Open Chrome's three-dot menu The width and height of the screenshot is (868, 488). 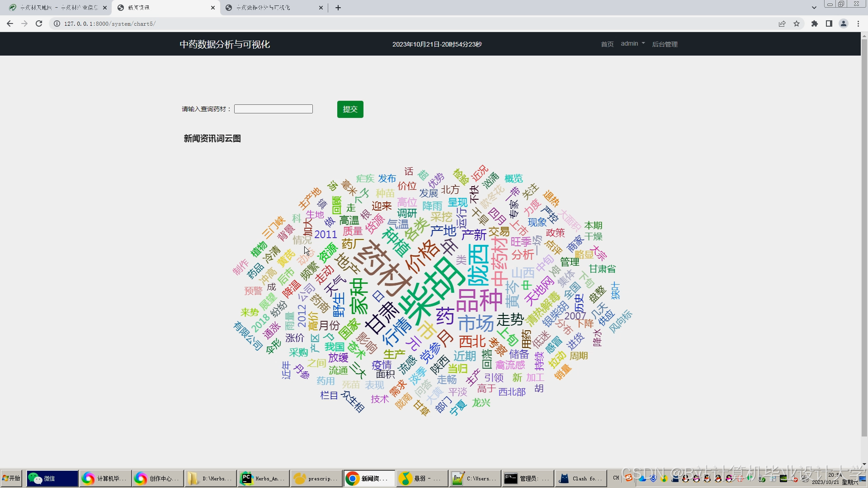(x=858, y=23)
